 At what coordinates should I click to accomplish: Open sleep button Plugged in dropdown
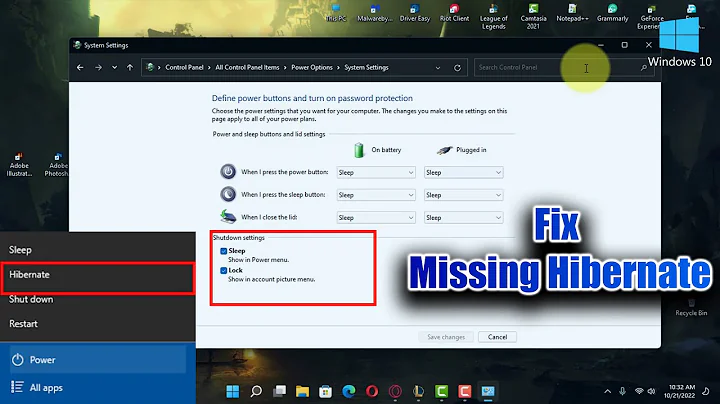(463, 195)
